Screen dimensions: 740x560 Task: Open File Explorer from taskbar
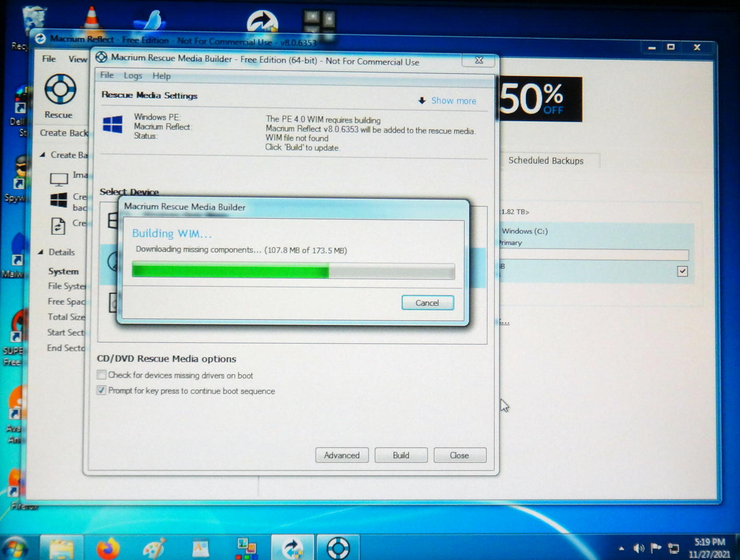coord(61,549)
